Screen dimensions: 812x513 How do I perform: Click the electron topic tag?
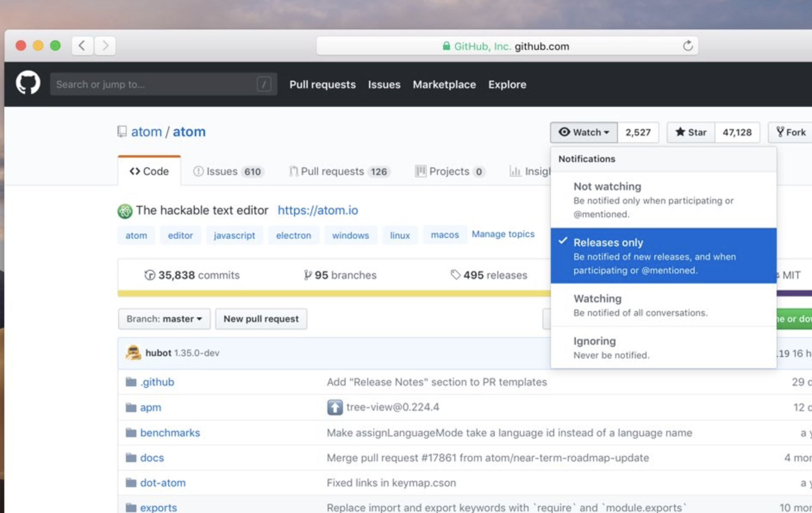[294, 235]
